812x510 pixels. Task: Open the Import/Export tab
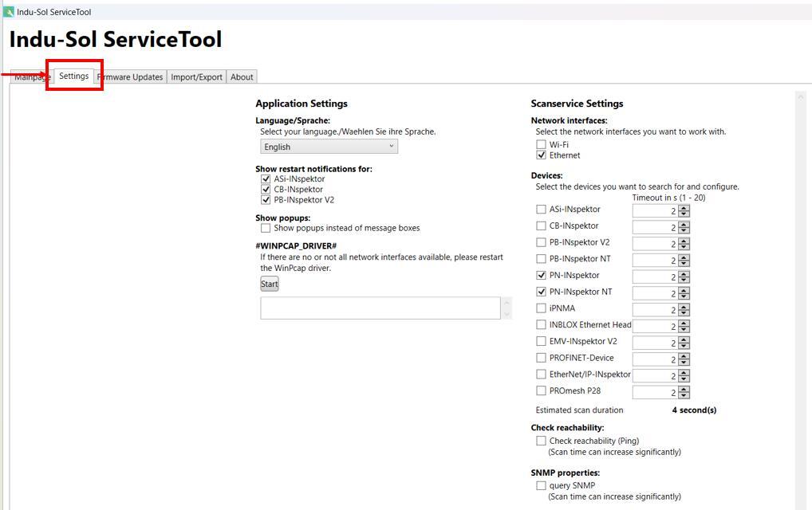[196, 77]
